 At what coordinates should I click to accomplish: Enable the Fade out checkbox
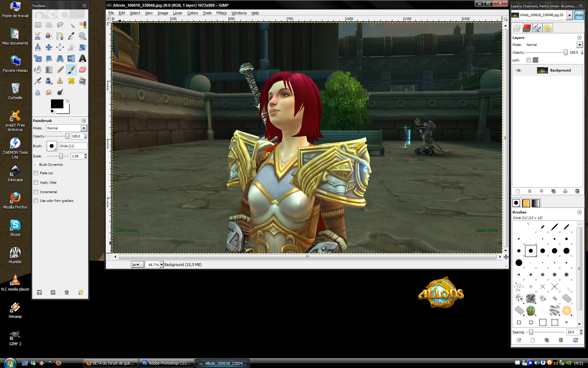point(36,173)
